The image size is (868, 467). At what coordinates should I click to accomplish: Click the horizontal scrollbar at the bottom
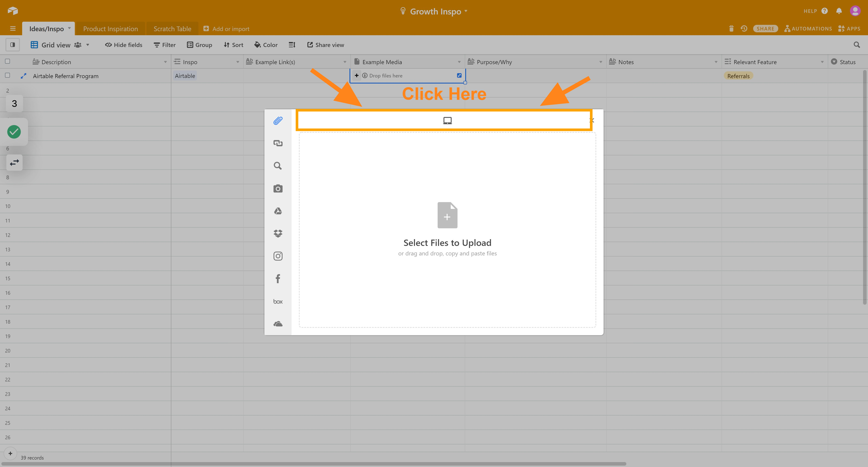313,464
